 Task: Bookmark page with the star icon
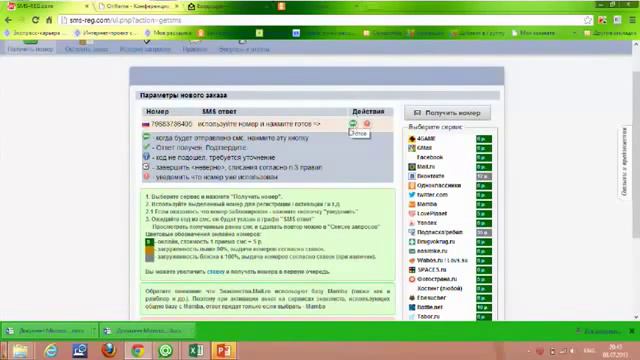pyautogui.click(x=587, y=20)
